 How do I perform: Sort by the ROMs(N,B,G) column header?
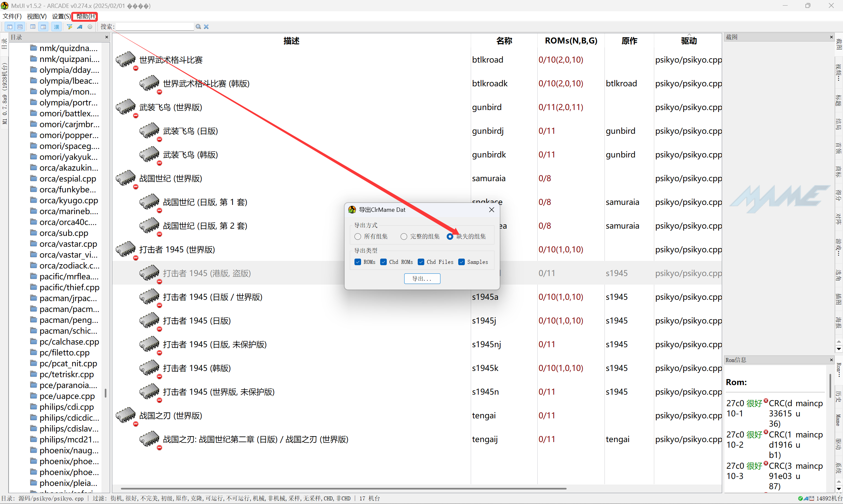click(x=571, y=41)
